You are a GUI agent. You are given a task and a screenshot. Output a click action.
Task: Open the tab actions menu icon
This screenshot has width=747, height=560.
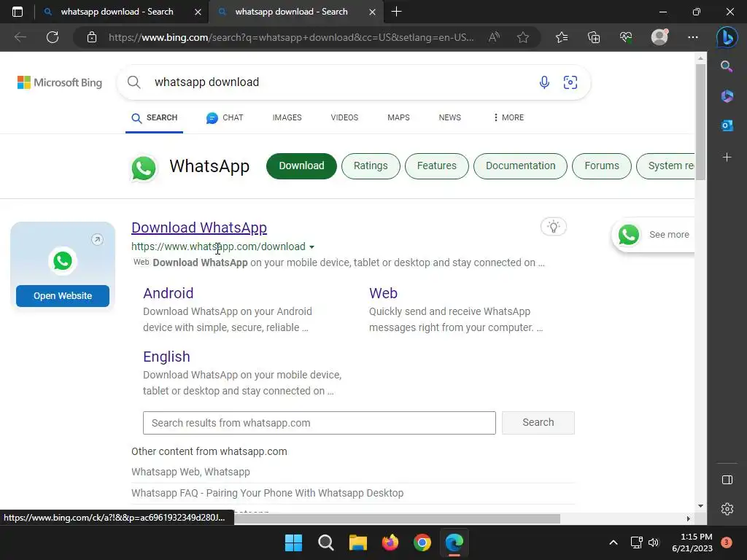(18, 12)
